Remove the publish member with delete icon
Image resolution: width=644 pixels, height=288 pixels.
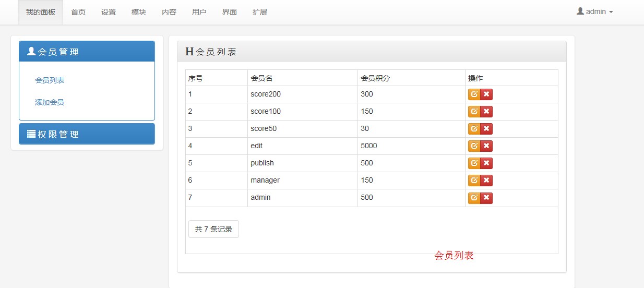pos(486,163)
